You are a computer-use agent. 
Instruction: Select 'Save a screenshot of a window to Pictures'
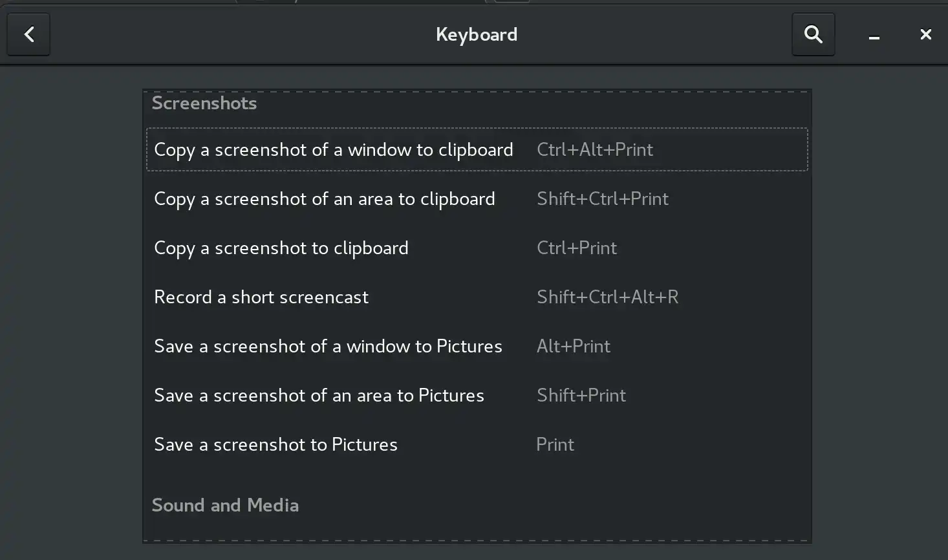(x=328, y=347)
